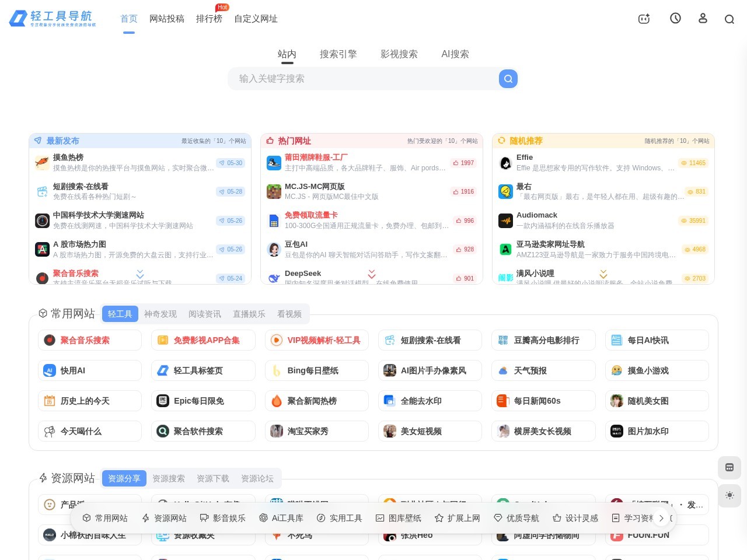Open the history clock icon in header

pyautogui.click(x=675, y=19)
